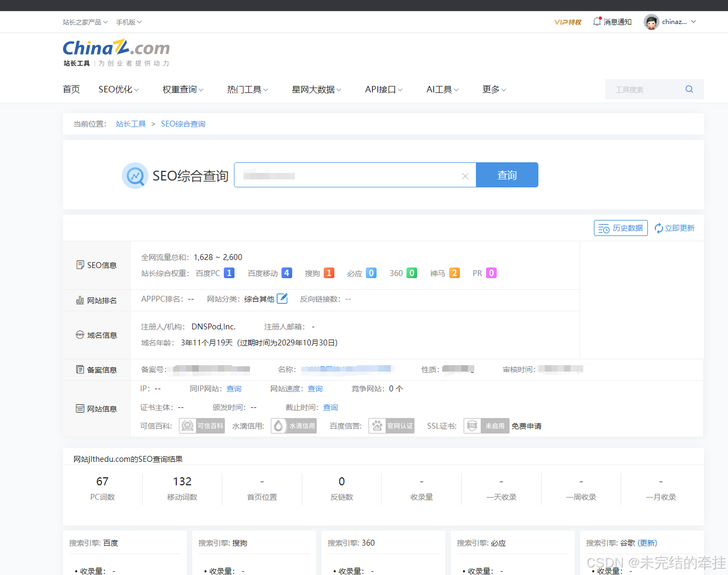Screen dimensions: 728x575
Task: Open the message notification bell
Action: point(597,22)
